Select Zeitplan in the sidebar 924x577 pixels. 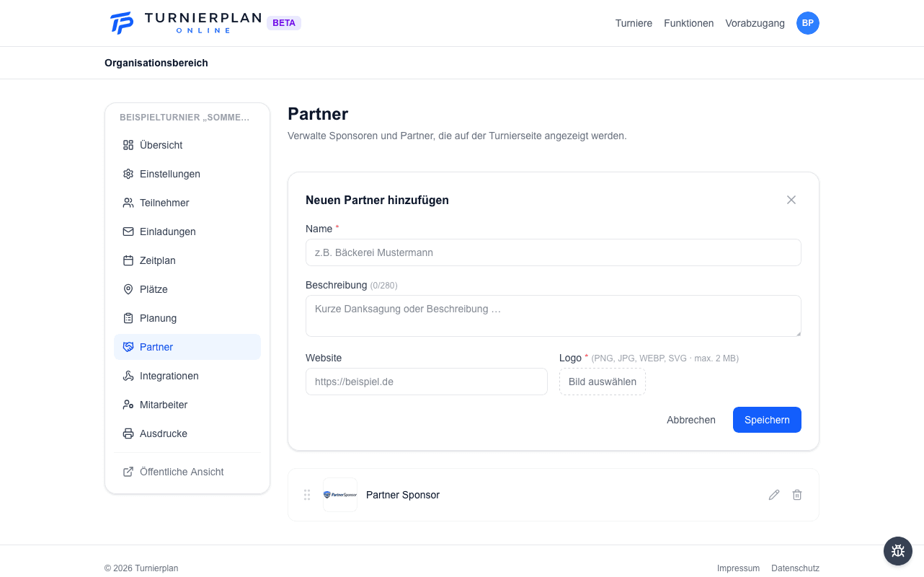pos(187,260)
